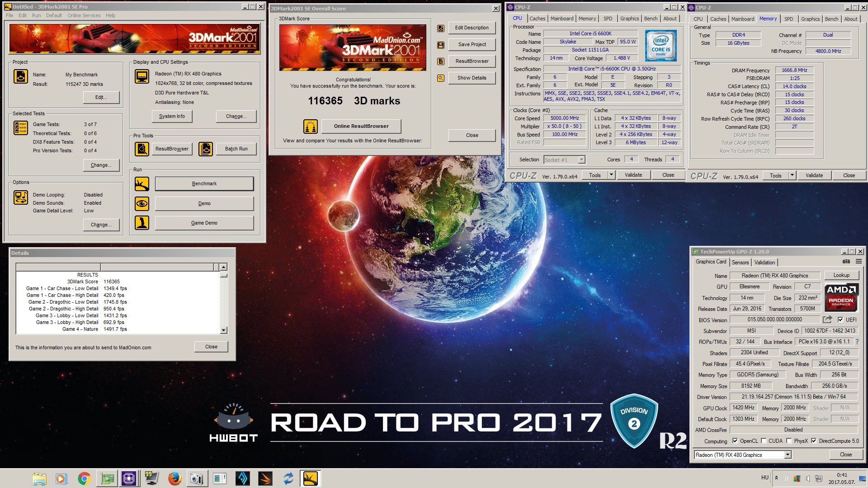Open the File menu in 3DMark2001
The image size is (868, 488).
point(9,15)
